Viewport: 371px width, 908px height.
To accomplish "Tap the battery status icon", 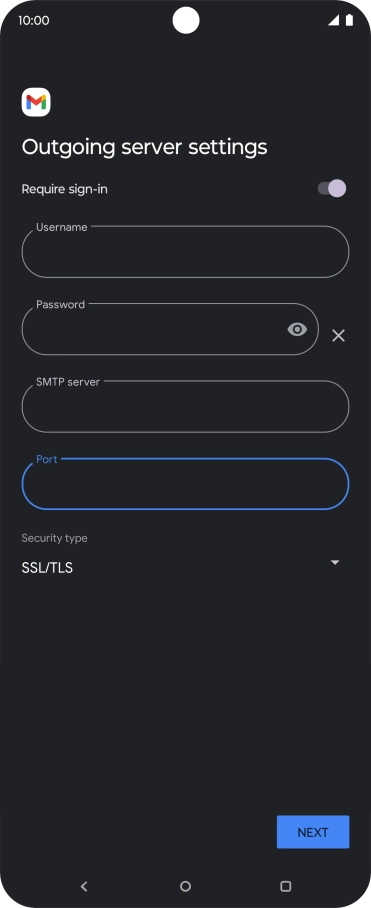I will coord(350,20).
